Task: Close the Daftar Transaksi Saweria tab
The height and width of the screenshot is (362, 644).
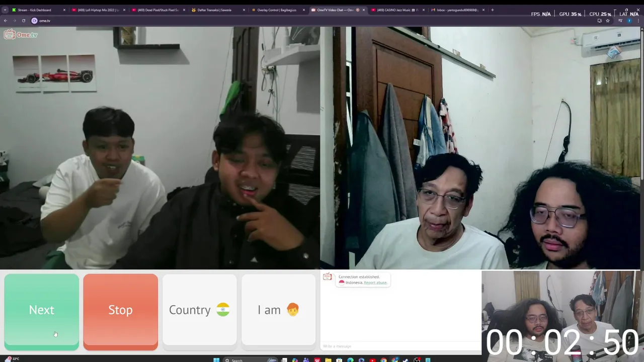Action: (x=244, y=10)
